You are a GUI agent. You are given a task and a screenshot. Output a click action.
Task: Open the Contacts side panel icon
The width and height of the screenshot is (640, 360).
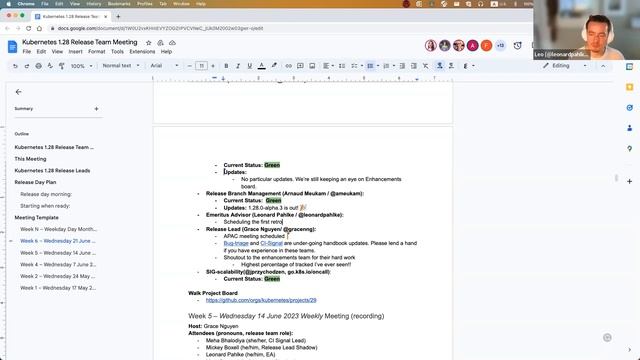click(x=629, y=128)
